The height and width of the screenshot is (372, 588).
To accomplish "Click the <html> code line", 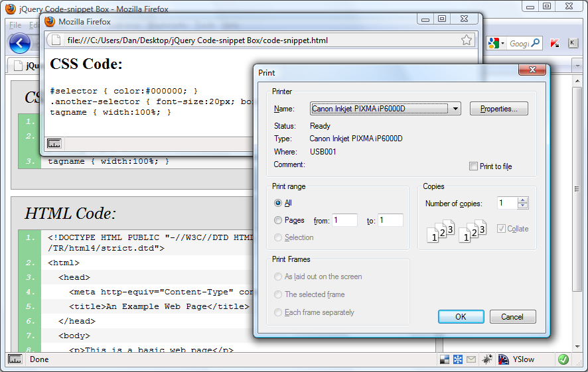I will tap(64, 263).
